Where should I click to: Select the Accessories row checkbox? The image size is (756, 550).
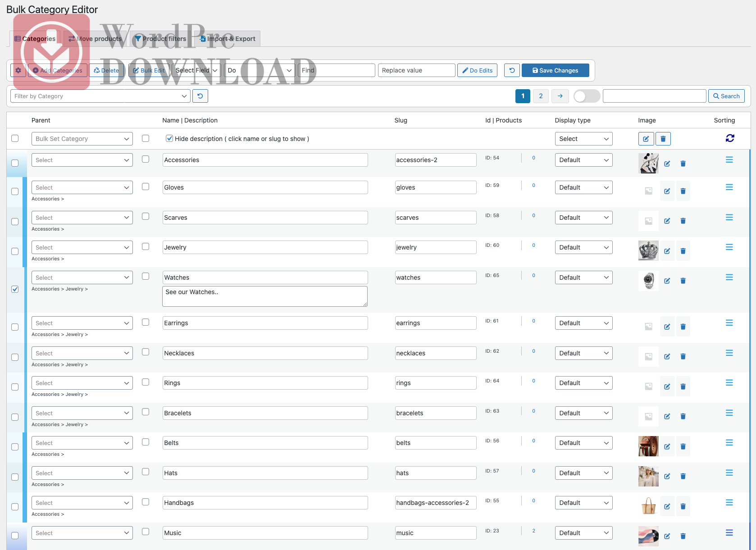15,163
